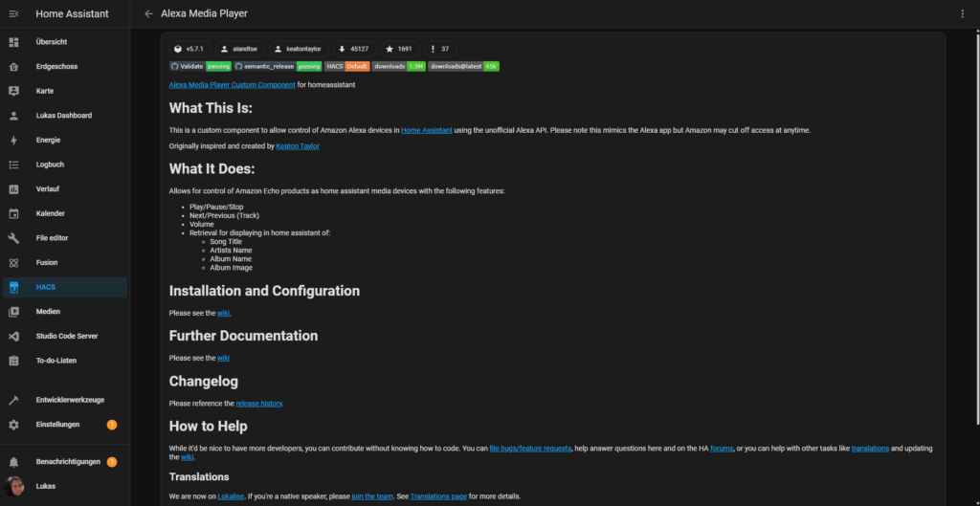980x506 pixels.
Task: Click the 37 open issues chip
Action: 440,49
